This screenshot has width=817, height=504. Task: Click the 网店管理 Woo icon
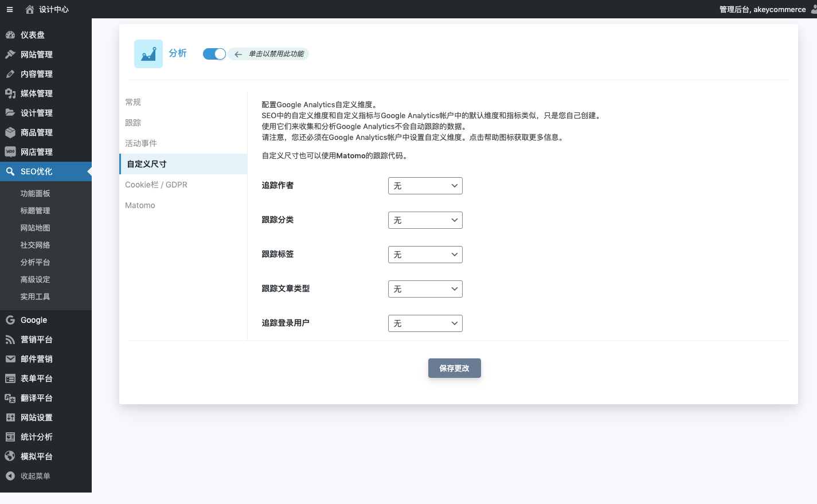pyautogui.click(x=10, y=152)
